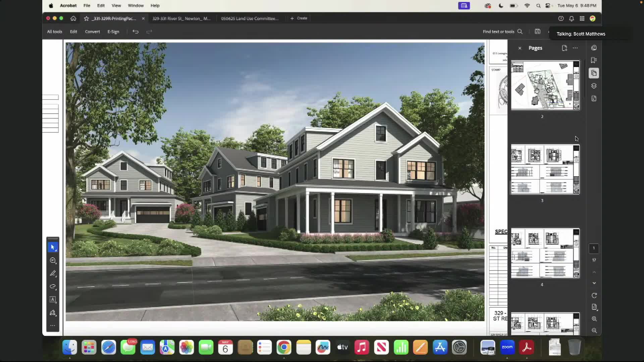Open page 4 thumbnail
644x362 pixels.
coord(545,253)
